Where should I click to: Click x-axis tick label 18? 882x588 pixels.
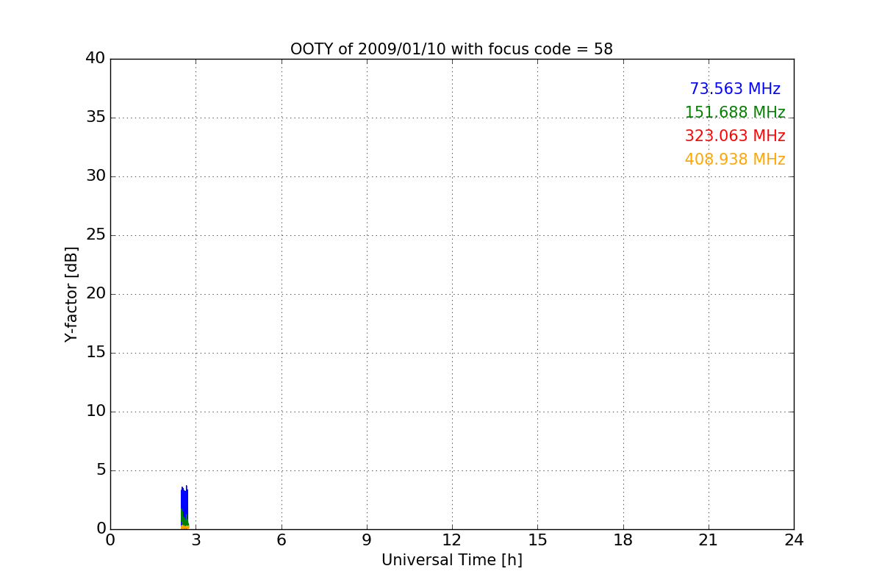pos(623,540)
